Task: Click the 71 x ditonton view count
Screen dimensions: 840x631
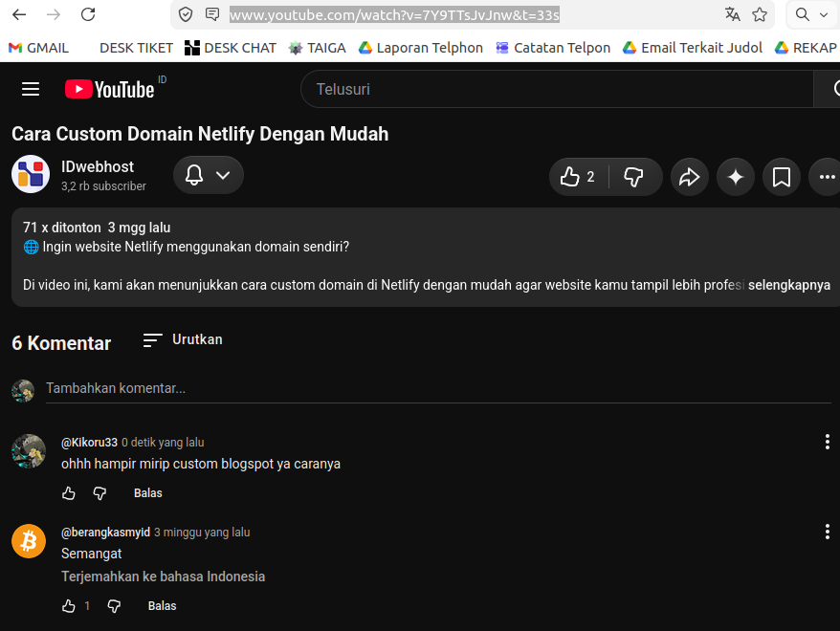Action: (61, 228)
